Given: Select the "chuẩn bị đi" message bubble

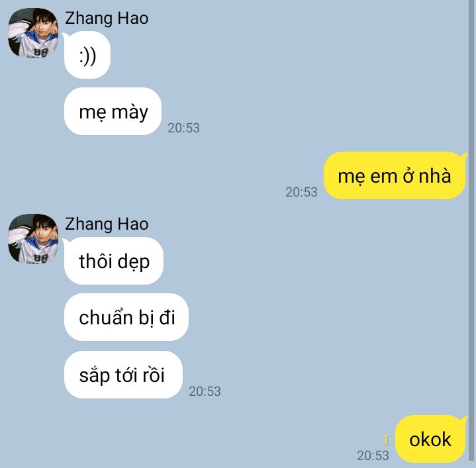Looking at the screenshot, I should (126, 317).
